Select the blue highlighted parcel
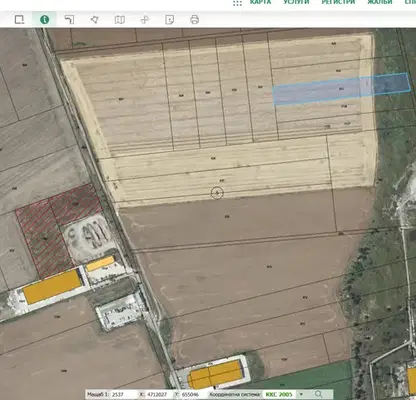The image size is (416, 400). (x=341, y=89)
